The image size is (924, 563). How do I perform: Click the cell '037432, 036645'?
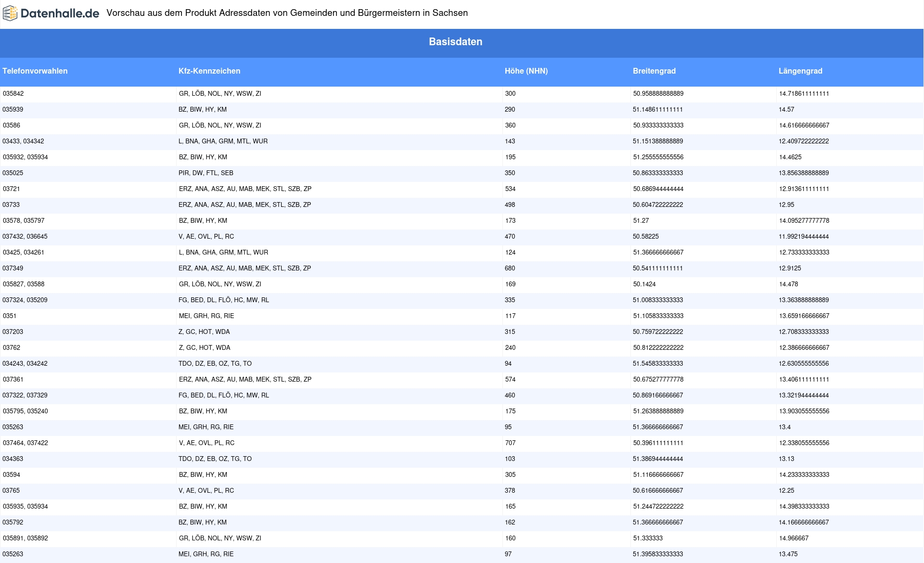point(25,237)
